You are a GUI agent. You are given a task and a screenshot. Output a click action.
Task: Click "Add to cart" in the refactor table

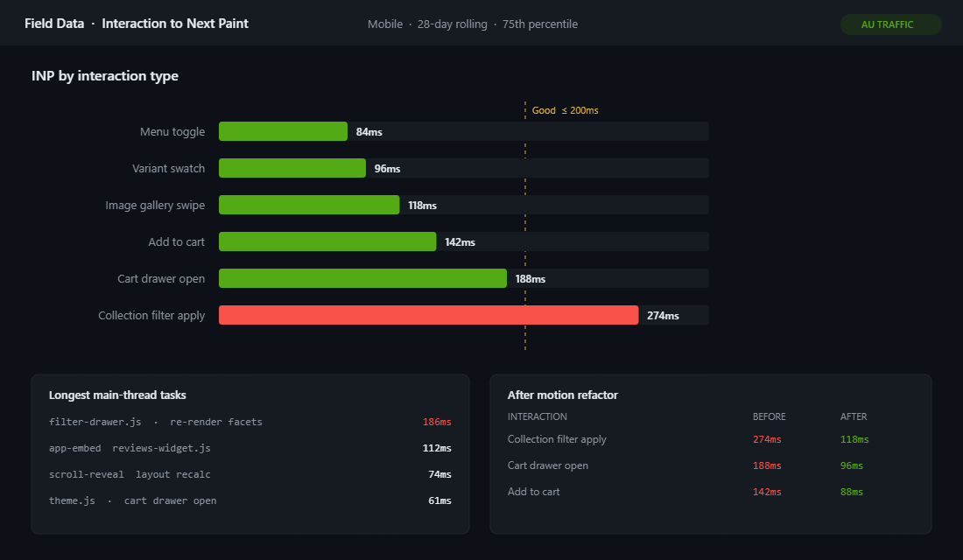[x=534, y=492]
